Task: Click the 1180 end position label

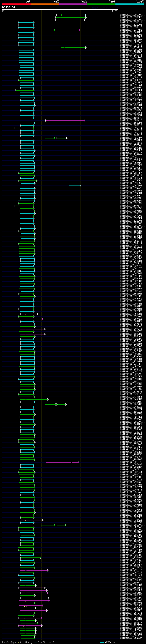Action: 115,11
